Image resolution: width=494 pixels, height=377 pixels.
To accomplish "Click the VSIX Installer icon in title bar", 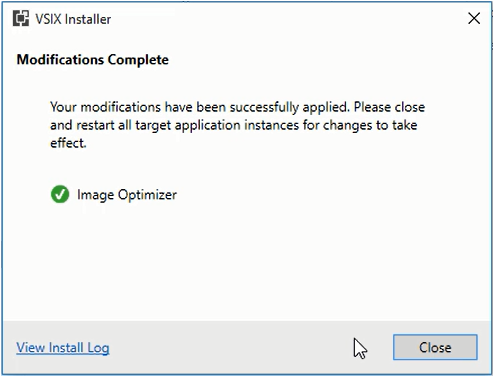I will (21, 18).
